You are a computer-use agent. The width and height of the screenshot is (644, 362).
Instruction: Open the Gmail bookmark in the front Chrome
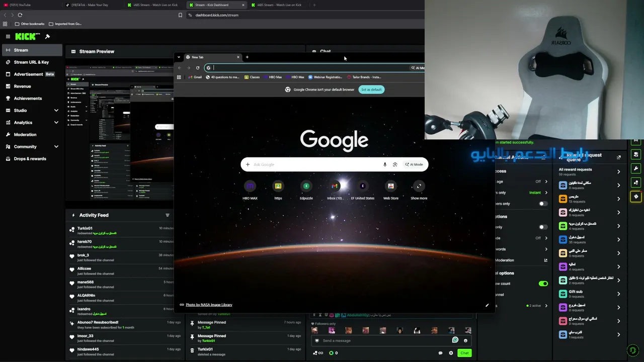195,77
